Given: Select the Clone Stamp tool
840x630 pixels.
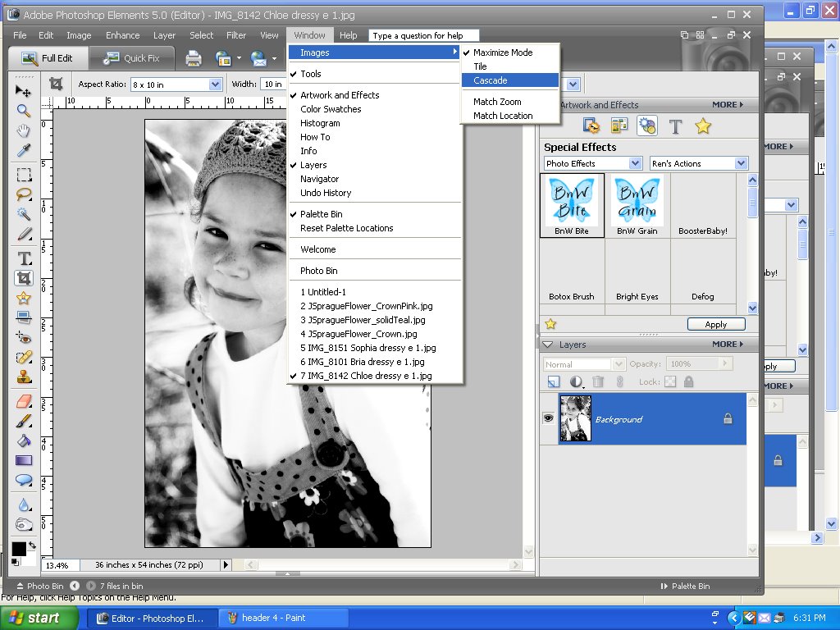Looking at the screenshot, I should pyautogui.click(x=24, y=377).
